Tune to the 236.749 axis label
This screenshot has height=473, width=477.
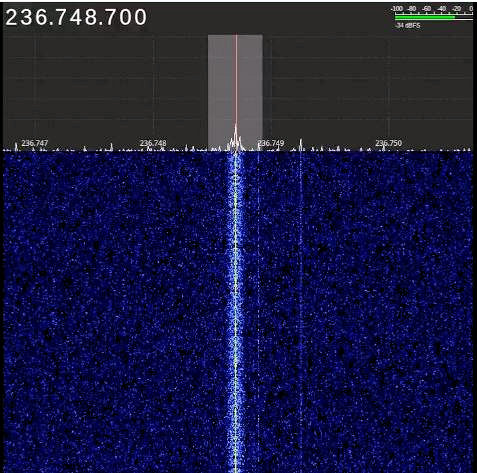pos(271,143)
